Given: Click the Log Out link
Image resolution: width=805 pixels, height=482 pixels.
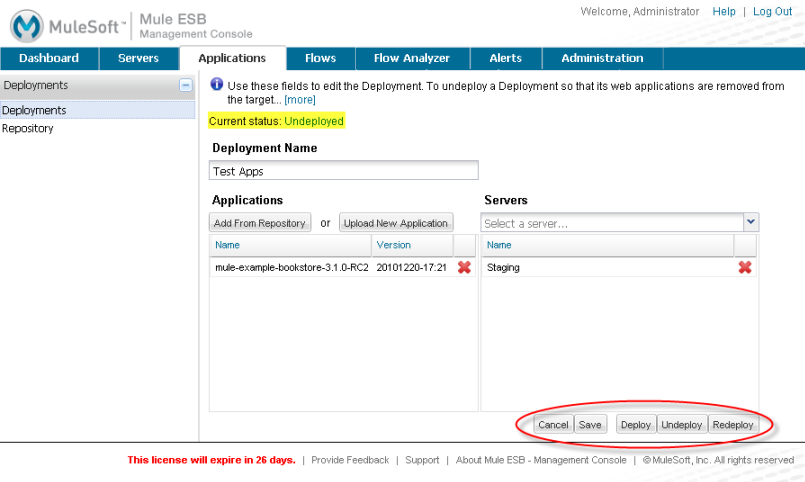Looking at the screenshot, I should 772,11.
